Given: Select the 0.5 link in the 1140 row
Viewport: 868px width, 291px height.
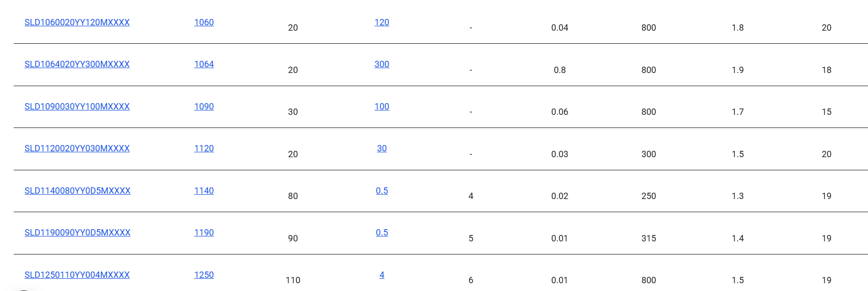Looking at the screenshot, I should point(382,191).
